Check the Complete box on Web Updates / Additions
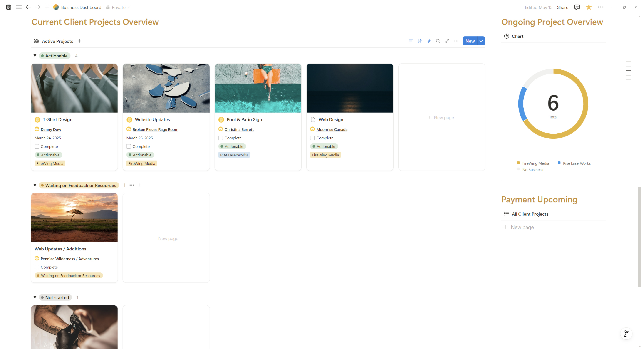Image resolution: width=644 pixels, height=349 pixels. pyautogui.click(x=37, y=267)
